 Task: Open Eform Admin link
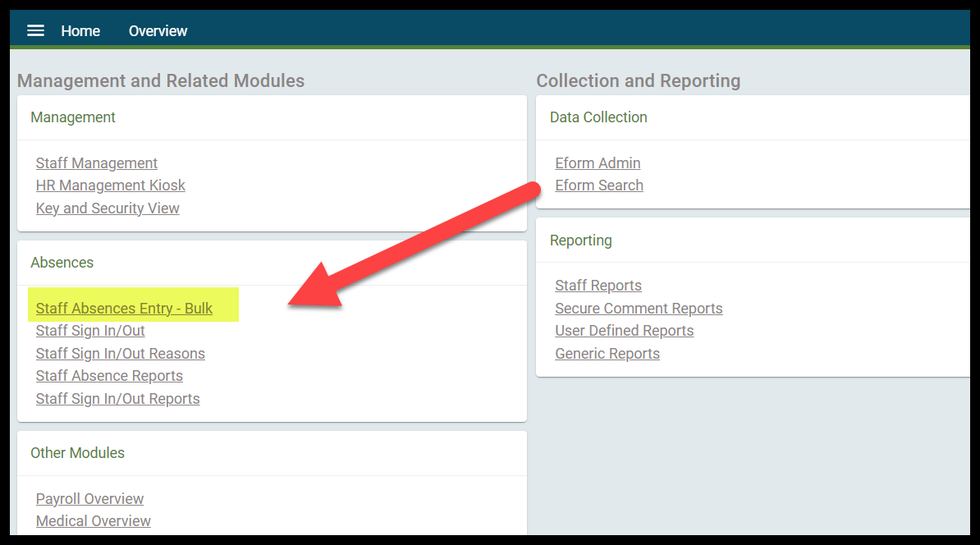point(598,163)
